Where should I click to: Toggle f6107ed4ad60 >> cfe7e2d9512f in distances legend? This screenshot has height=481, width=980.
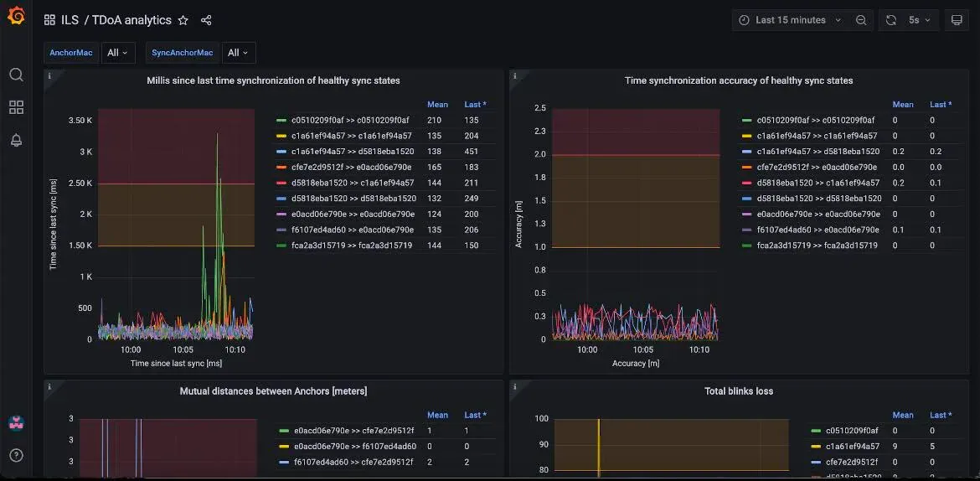tap(353, 462)
